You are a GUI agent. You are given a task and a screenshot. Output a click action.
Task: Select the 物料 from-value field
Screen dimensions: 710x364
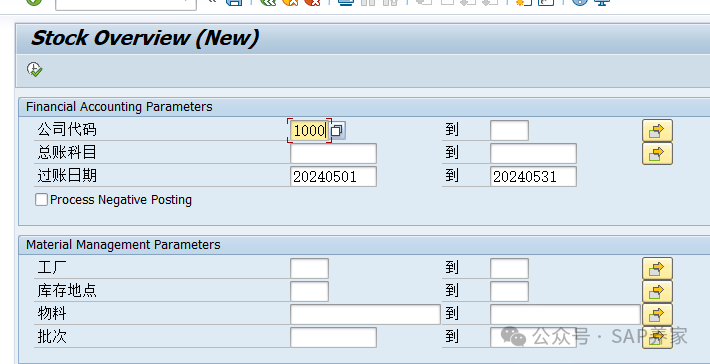click(365, 314)
